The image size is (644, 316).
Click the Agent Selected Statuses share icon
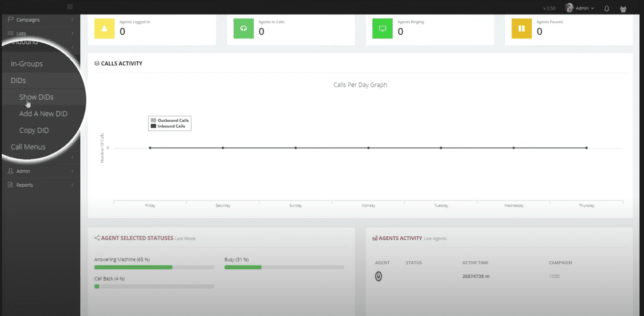click(x=97, y=238)
